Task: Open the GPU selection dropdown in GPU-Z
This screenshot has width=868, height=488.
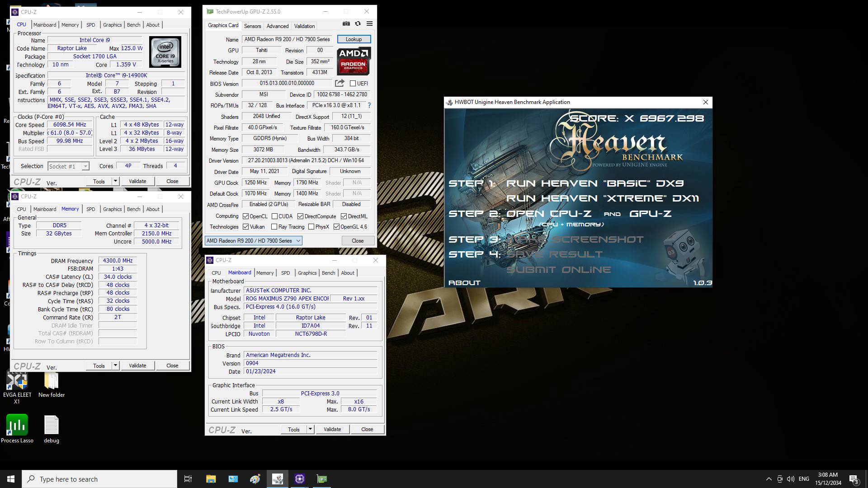Action: point(254,241)
